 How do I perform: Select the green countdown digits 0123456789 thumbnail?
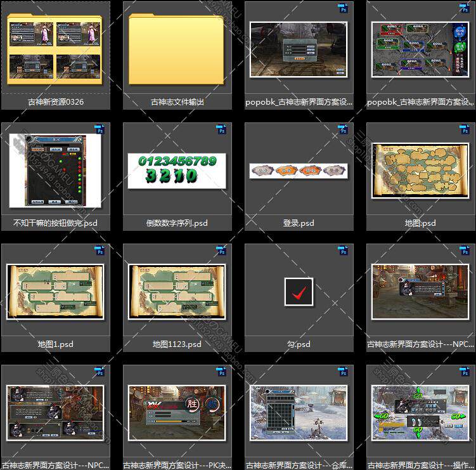177,171
